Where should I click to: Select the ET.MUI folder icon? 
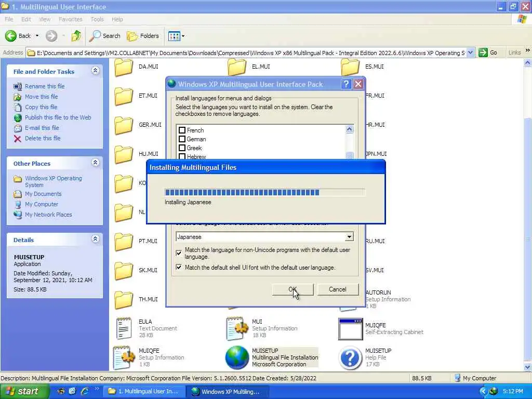(x=124, y=96)
